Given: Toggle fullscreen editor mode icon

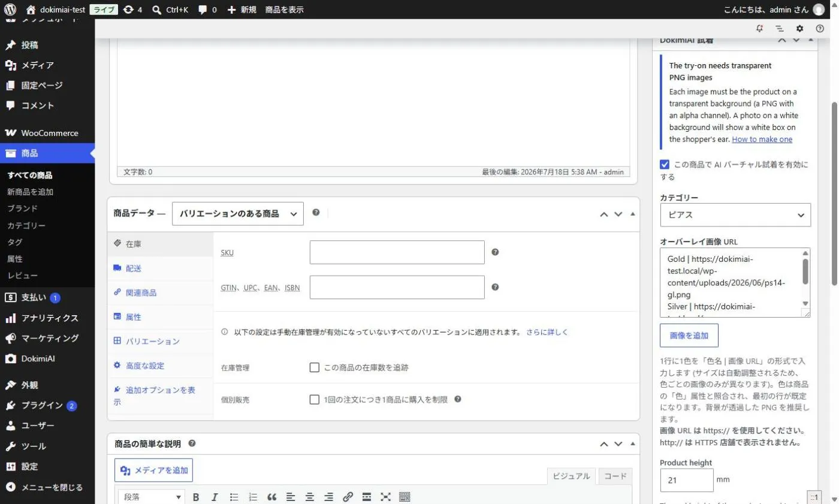Looking at the screenshot, I should (x=385, y=497).
